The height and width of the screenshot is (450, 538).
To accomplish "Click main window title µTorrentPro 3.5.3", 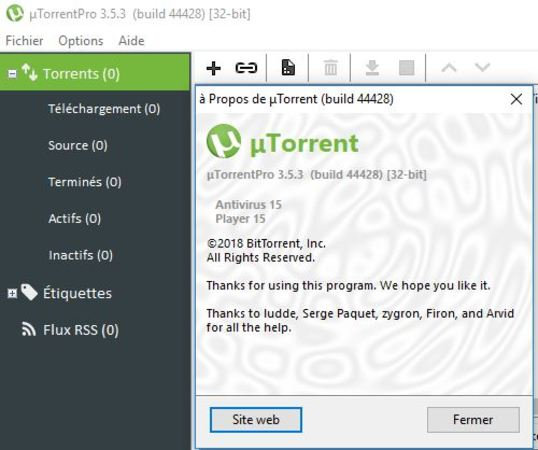I will point(140,14).
